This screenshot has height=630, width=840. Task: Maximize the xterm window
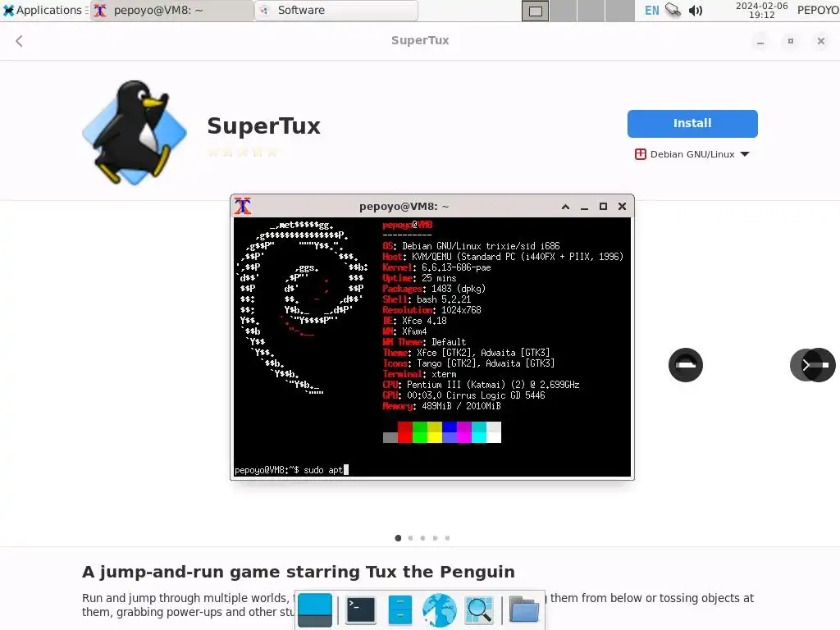(x=603, y=206)
